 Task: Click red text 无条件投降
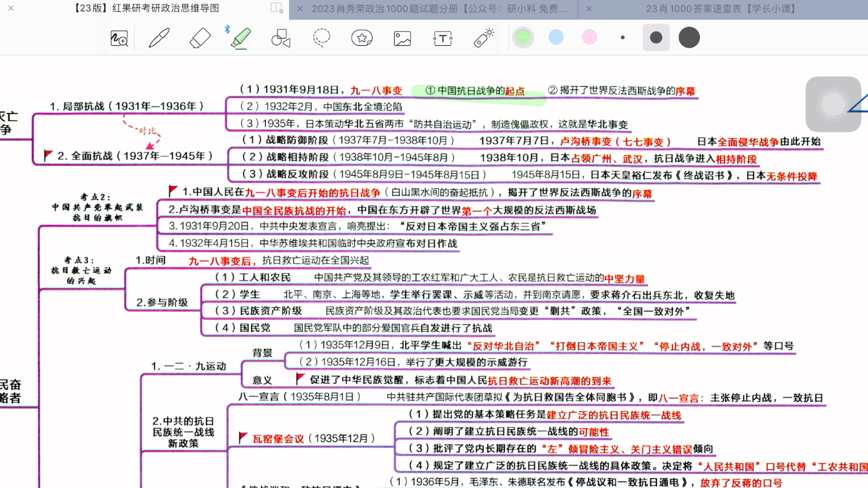pyautogui.click(x=792, y=176)
